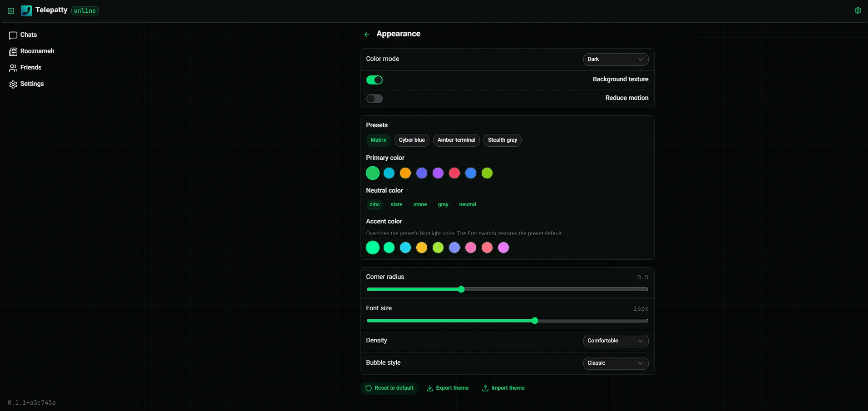Pick the lime primary color swatch
Viewport: 868px width, 411px height.
[x=487, y=173]
